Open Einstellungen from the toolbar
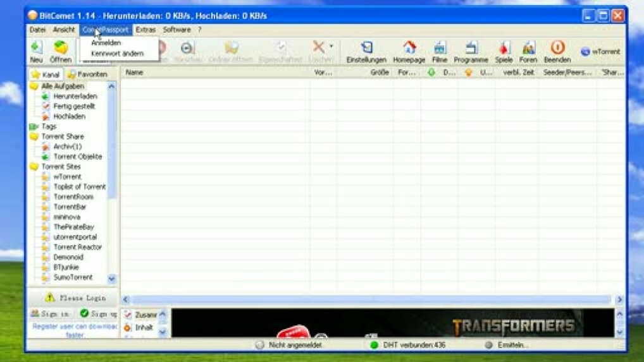 tap(366, 51)
